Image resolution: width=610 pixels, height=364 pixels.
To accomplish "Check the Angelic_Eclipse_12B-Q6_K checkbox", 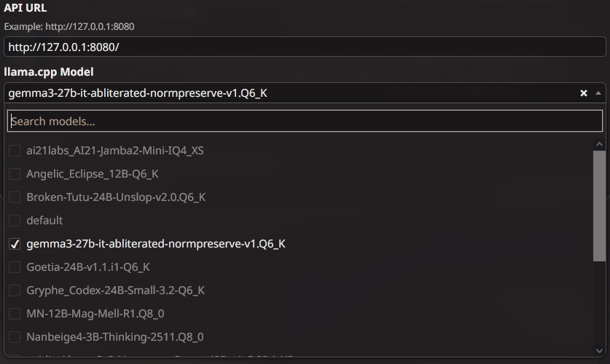I will coord(14,174).
